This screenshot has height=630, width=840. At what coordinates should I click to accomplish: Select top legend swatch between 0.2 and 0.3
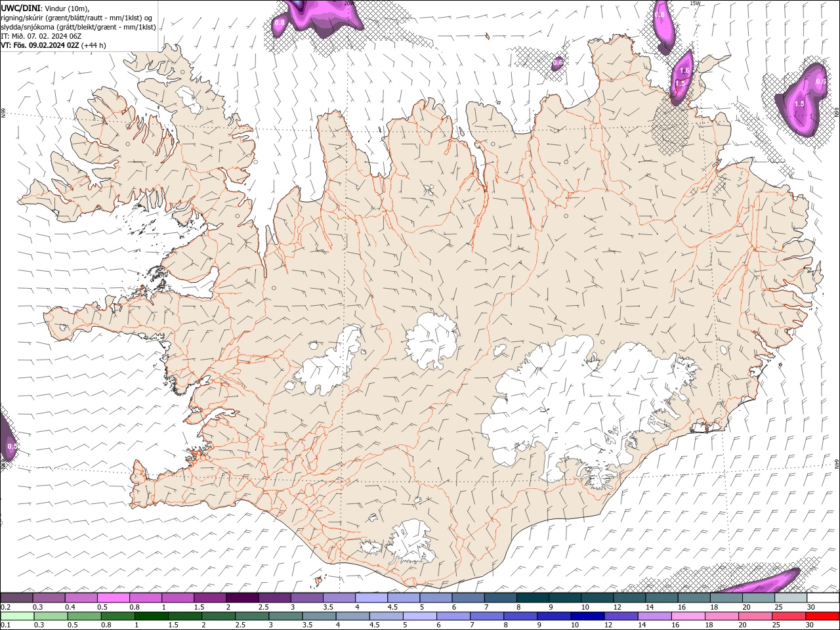pos(16,598)
